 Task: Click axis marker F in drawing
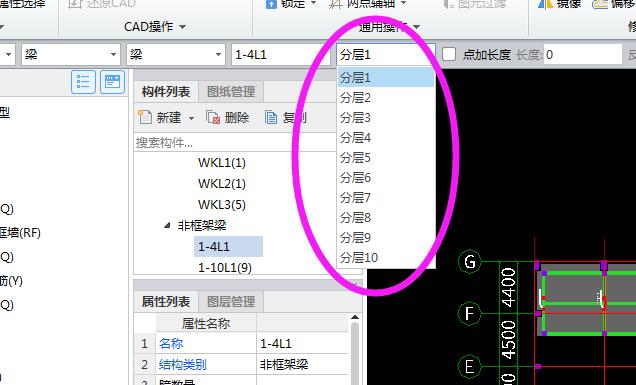(470, 313)
